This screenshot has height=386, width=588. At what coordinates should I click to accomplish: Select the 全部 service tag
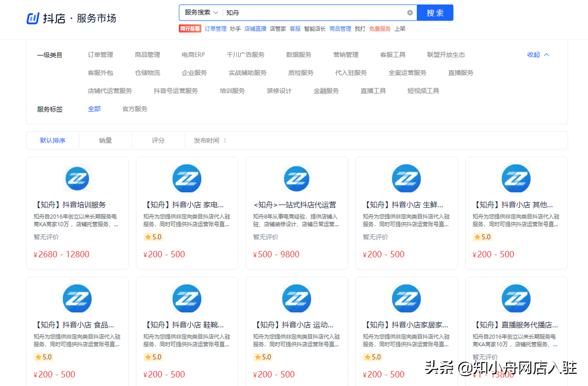tap(94, 109)
